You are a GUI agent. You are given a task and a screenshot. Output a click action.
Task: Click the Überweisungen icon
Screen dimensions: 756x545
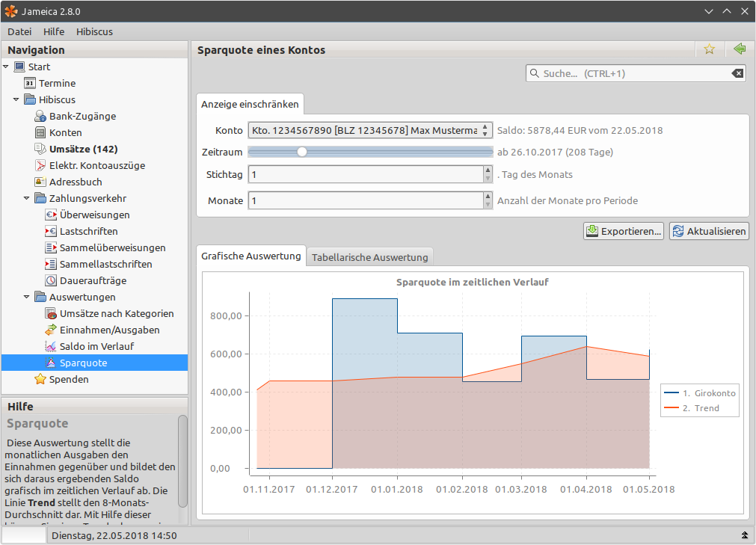click(x=51, y=215)
